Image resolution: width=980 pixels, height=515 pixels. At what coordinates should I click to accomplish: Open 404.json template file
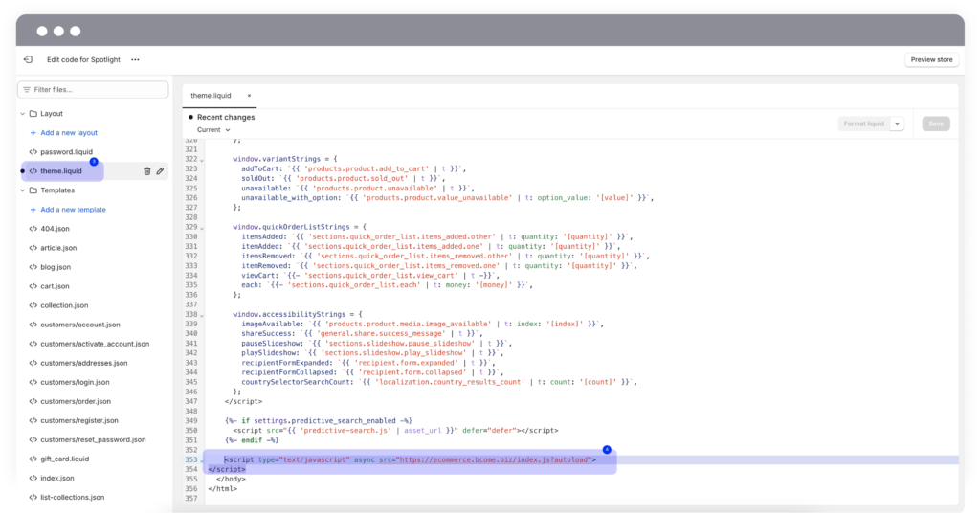pyautogui.click(x=55, y=229)
